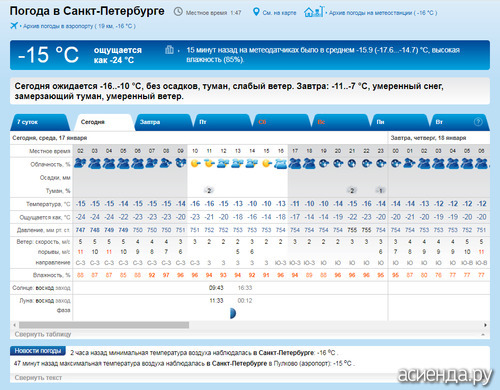Click the 'Облачность, %' row label
This screenshot has width=500, height=390.
click(50, 164)
